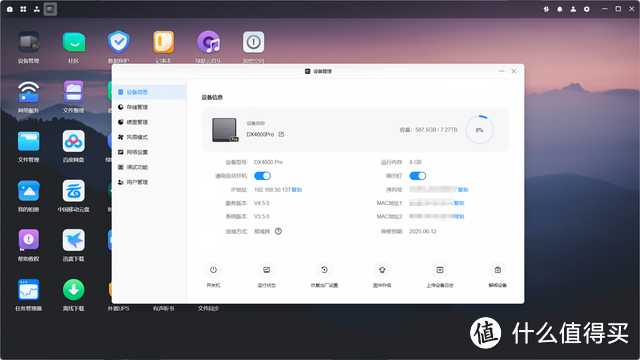640x360 pixels.
Task: Open the green 社区 community app
Action: 73,42
